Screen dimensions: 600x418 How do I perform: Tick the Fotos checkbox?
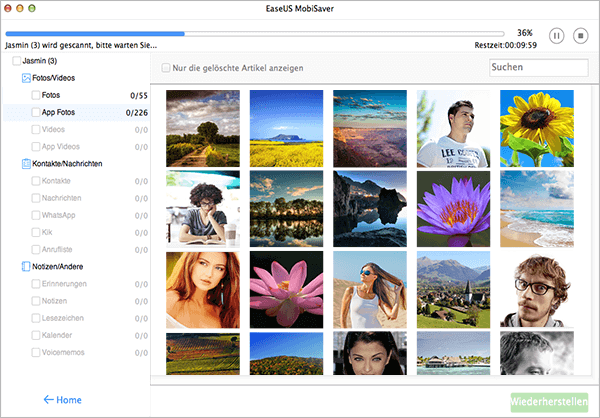tap(36, 95)
